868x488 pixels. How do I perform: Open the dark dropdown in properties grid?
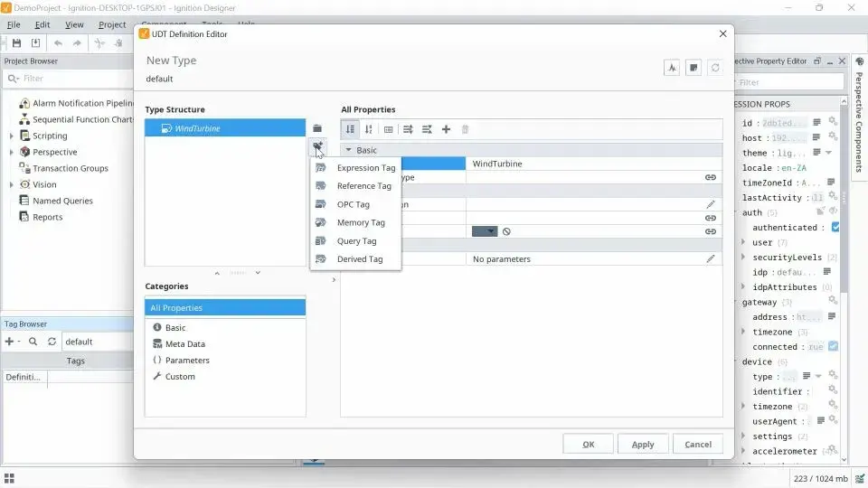click(x=485, y=231)
